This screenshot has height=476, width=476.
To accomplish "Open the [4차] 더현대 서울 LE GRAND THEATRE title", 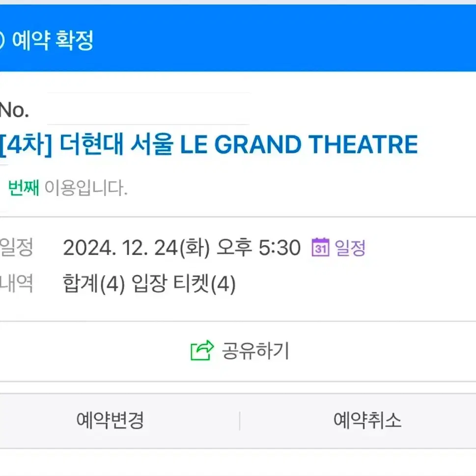I will pyautogui.click(x=209, y=145).
